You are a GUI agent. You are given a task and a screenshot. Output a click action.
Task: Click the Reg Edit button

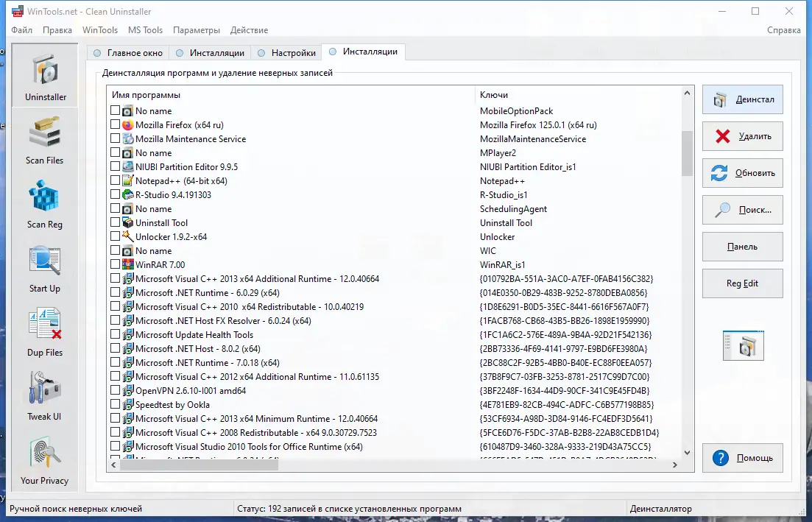click(x=742, y=283)
